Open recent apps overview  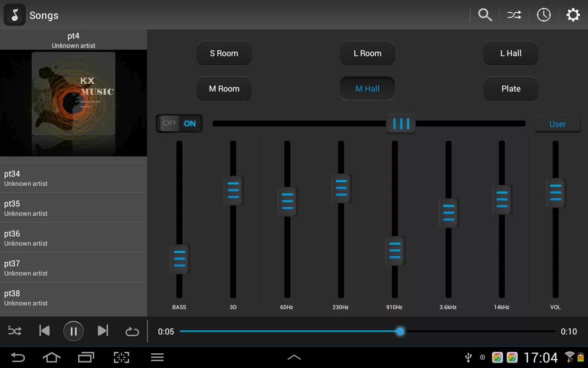click(x=86, y=357)
